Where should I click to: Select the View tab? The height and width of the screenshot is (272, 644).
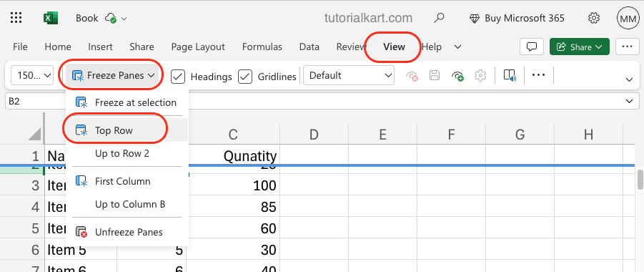pyautogui.click(x=395, y=47)
